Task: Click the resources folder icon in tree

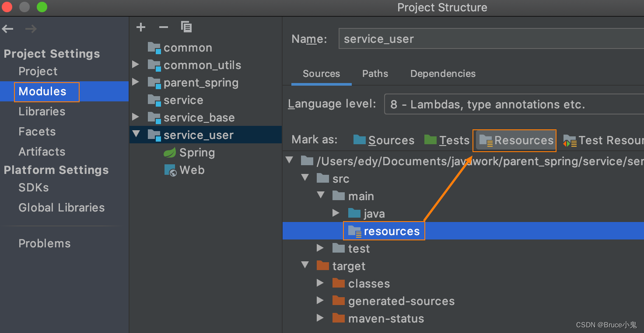Action: (x=354, y=231)
